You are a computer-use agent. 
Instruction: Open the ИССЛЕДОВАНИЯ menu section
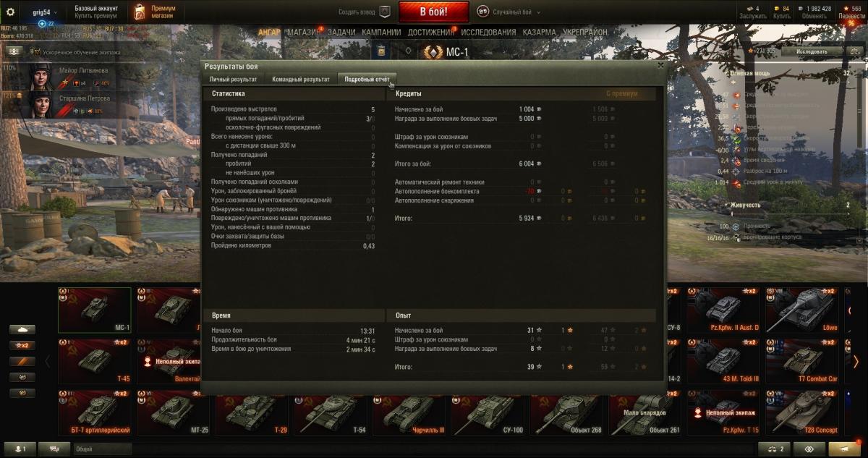[488, 33]
